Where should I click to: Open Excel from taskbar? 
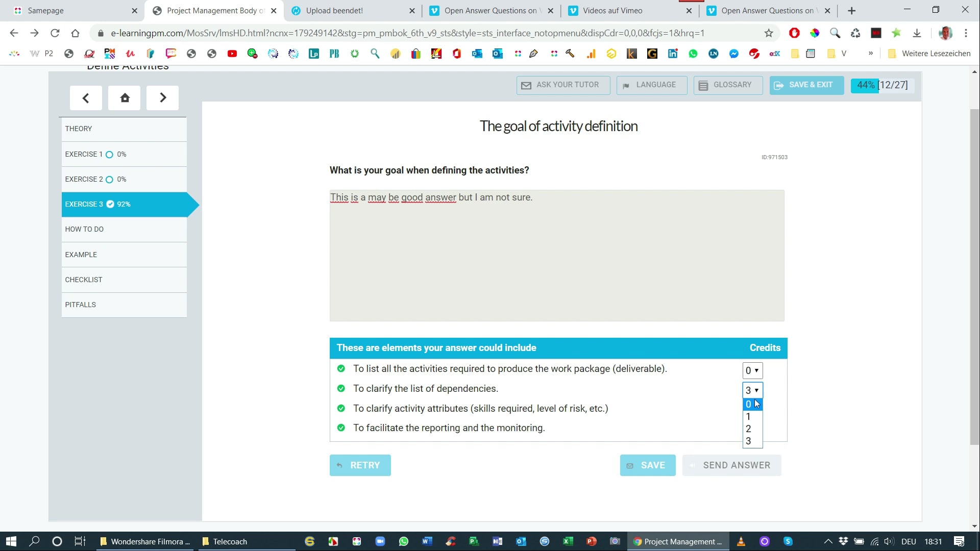(x=568, y=541)
